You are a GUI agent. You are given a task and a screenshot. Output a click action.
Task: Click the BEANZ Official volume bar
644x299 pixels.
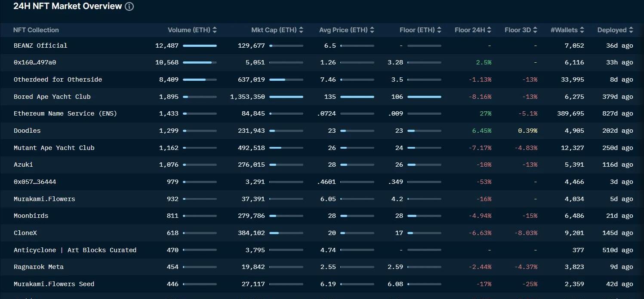(200, 46)
